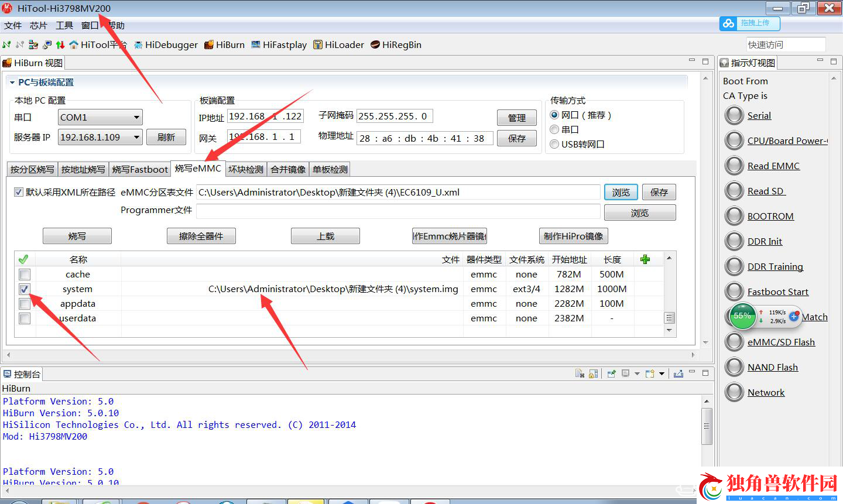
Task: Check the appdata partition checkbox
Action: coord(25,304)
